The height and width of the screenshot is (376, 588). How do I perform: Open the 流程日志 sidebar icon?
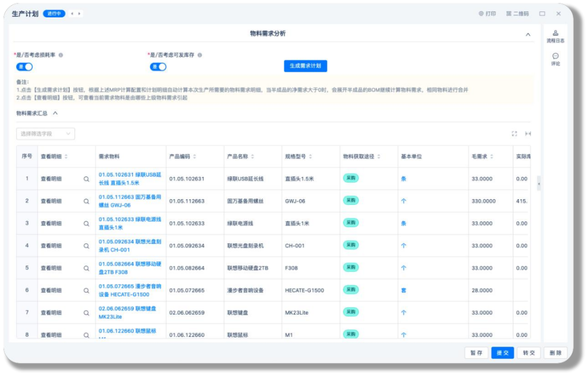pyautogui.click(x=555, y=36)
